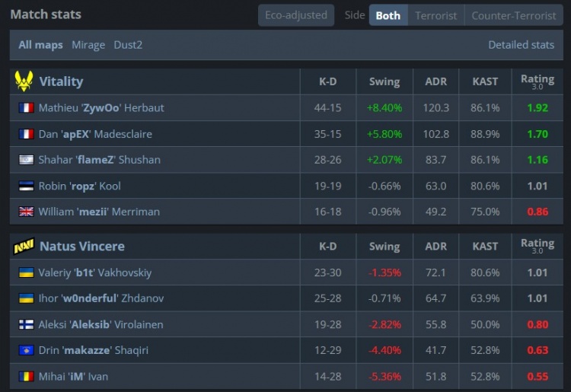Click the Romanian flag beside iM
Image resolution: width=571 pixels, height=392 pixels.
[26, 377]
